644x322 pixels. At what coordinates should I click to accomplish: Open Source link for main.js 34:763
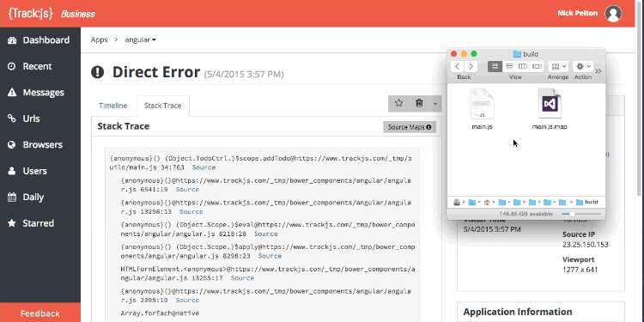click(204, 167)
